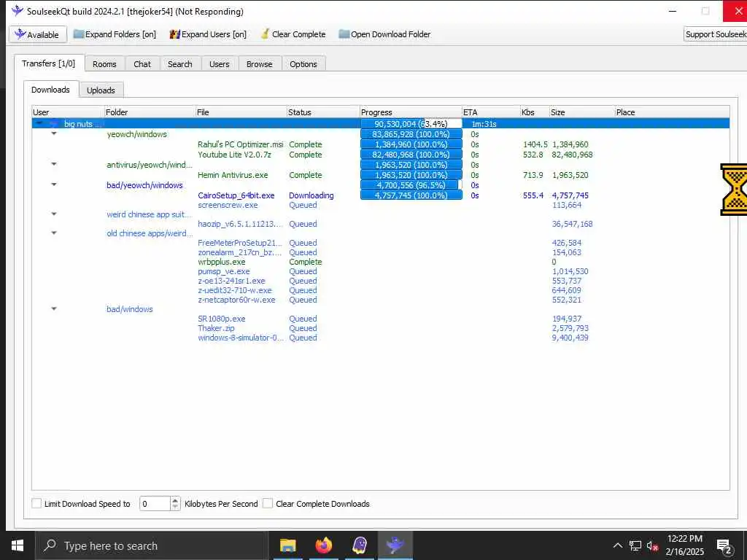The image size is (747, 560).
Task: Select screenscrew.exe queued file
Action: 228,205
